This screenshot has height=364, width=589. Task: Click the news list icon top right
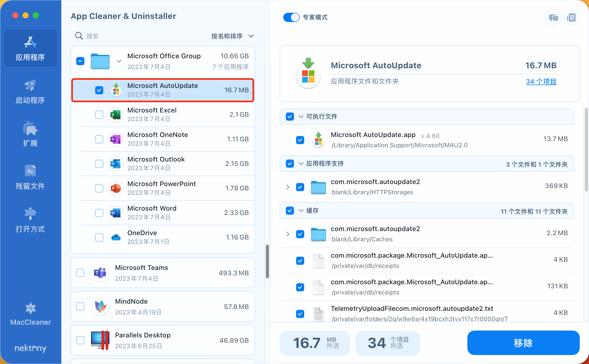pyautogui.click(x=571, y=18)
